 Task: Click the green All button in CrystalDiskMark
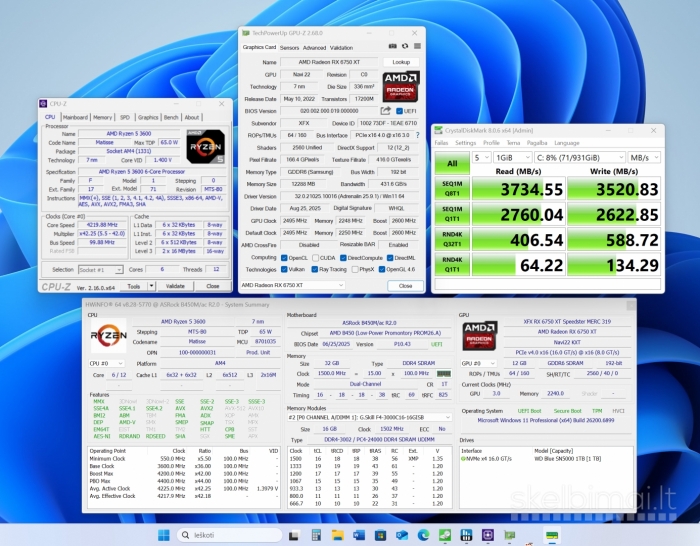pyautogui.click(x=452, y=163)
